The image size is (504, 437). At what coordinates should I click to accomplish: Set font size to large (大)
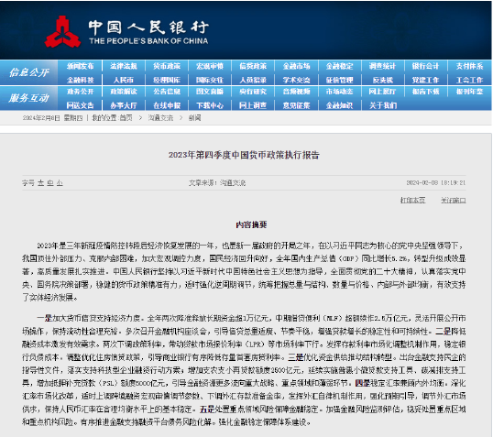40,183
